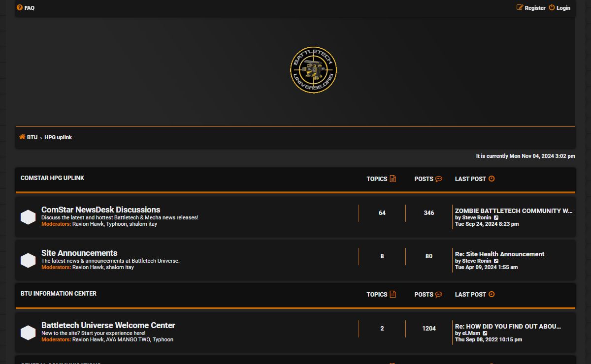Click view latest post icon in Site Announcements row
Viewport: 591px width, 364px height.
pos(496,261)
